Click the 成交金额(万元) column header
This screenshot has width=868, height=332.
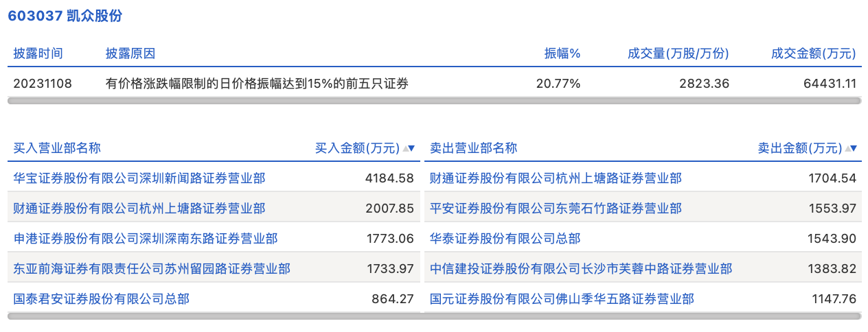(814, 54)
